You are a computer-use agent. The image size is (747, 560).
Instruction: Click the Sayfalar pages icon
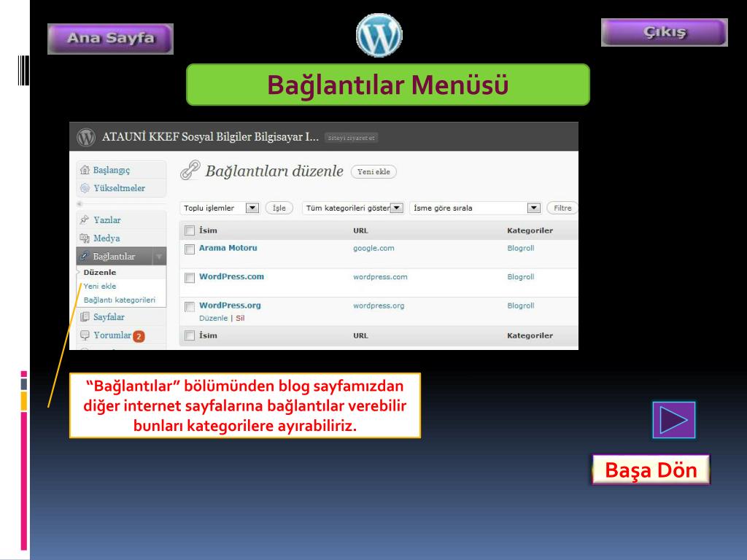click(85, 316)
